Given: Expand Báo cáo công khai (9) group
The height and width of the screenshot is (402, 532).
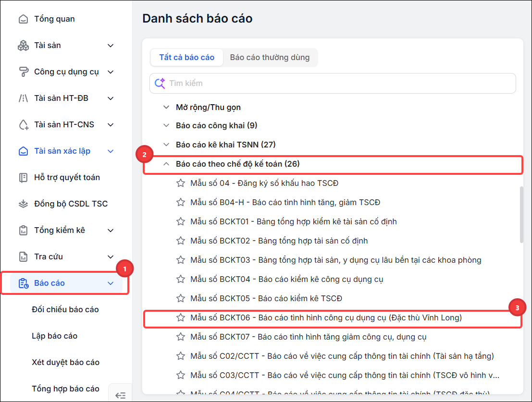Looking at the screenshot, I should 166,126.
